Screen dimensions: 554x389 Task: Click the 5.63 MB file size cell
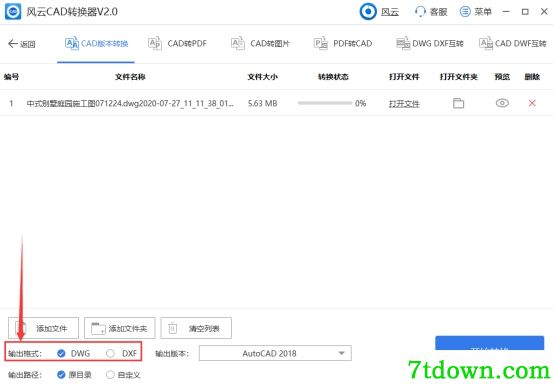pyautogui.click(x=263, y=104)
